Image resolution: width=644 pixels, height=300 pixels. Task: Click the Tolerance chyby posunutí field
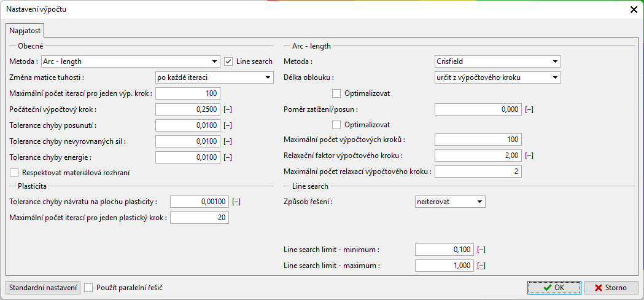tap(187, 125)
